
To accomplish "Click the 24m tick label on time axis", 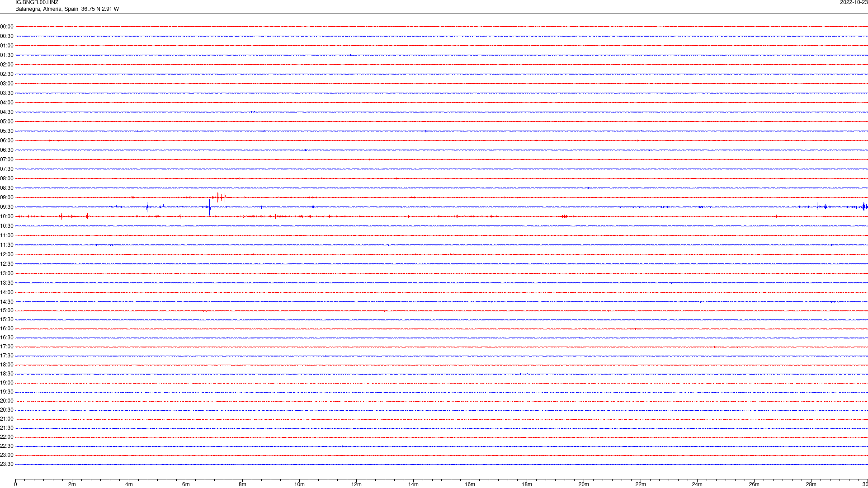I will 697,484.
